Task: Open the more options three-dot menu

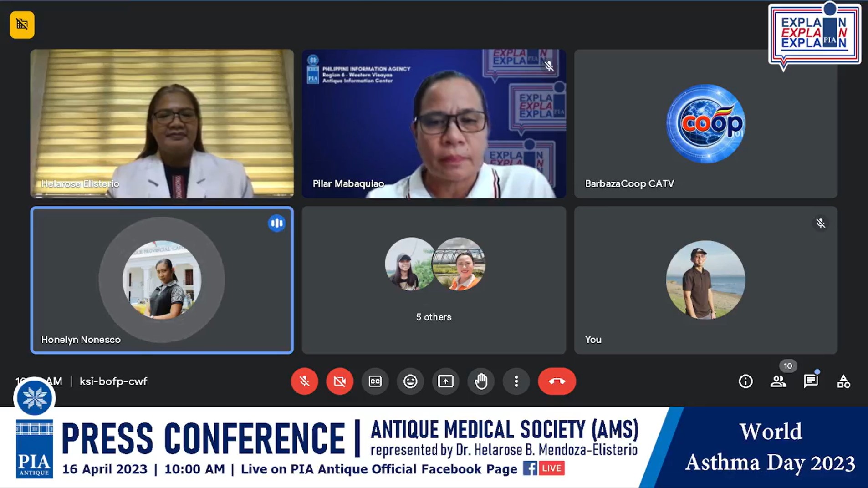Action: (516, 381)
